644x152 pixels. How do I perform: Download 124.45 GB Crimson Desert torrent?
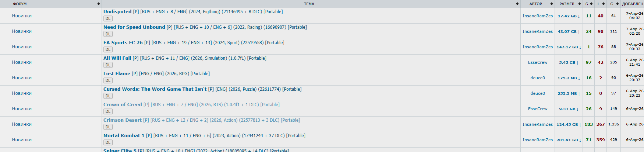569,124
